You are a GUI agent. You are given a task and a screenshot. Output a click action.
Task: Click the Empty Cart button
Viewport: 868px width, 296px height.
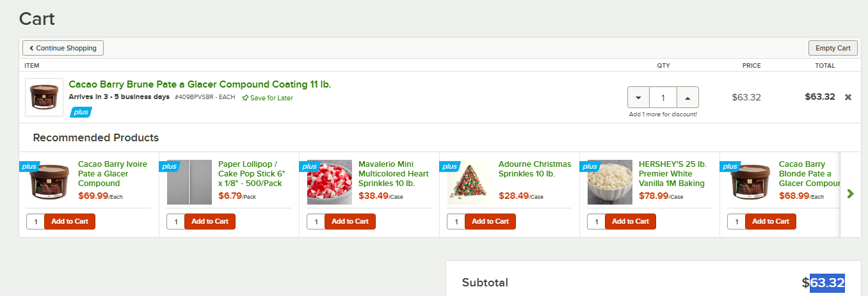point(833,48)
